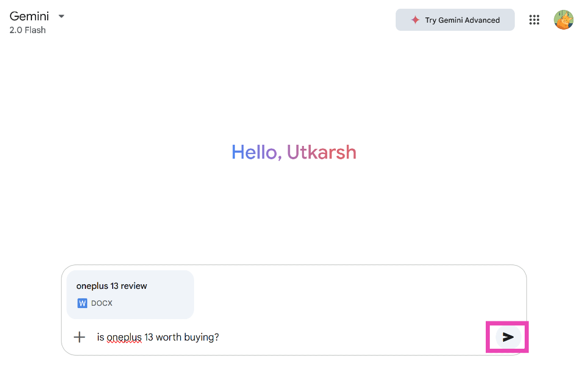Click the 'Hello, Utkarsh' greeting
The width and height of the screenshot is (588, 365).
(293, 152)
